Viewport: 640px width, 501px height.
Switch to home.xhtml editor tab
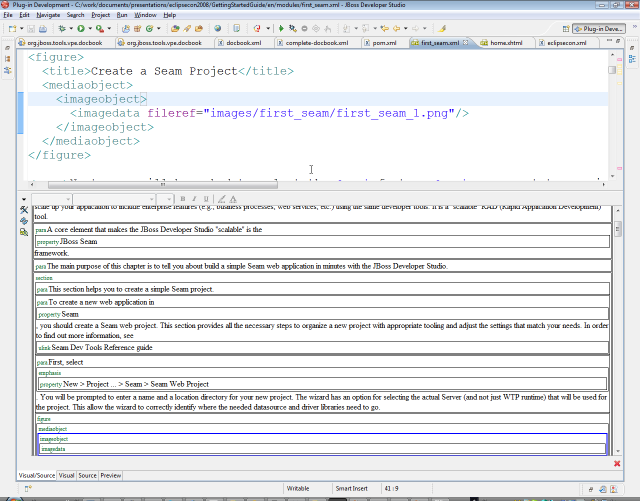[506, 43]
